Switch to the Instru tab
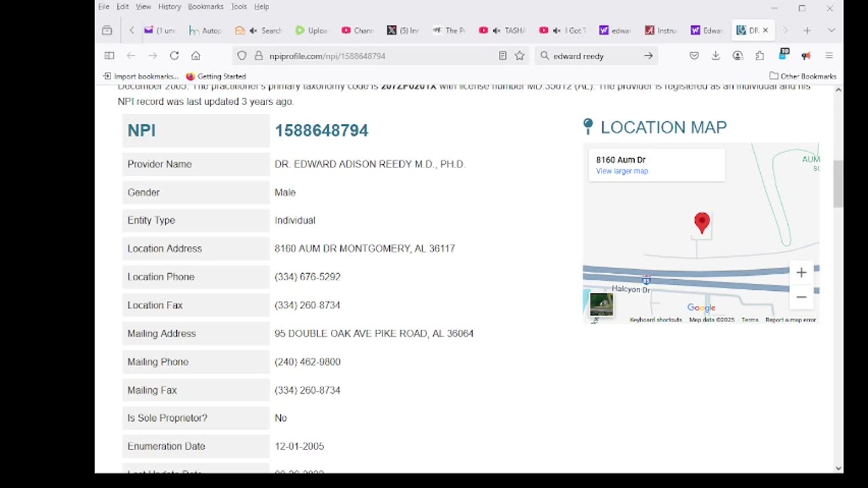The height and width of the screenshot is (488, 868). coord(661,30)
